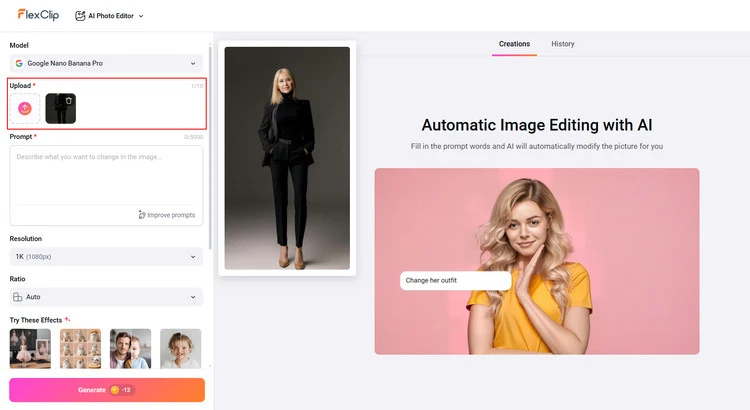Click the uploaded woman photo preview

(287, 158)
